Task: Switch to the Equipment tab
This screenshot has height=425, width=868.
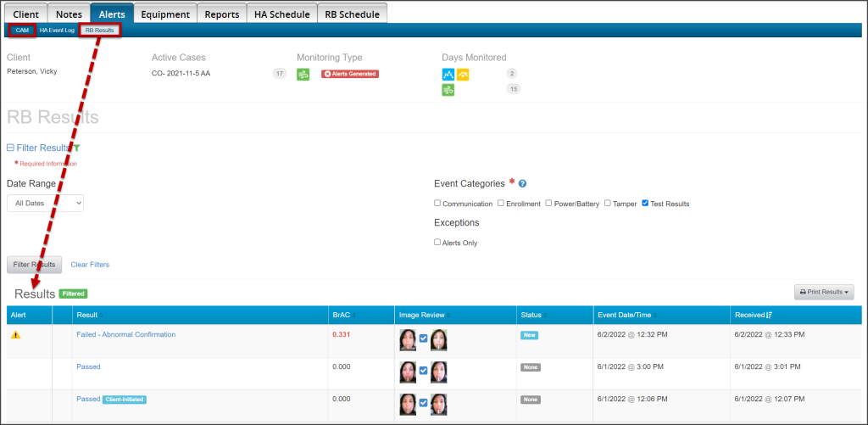Action: tap(165, 14)
